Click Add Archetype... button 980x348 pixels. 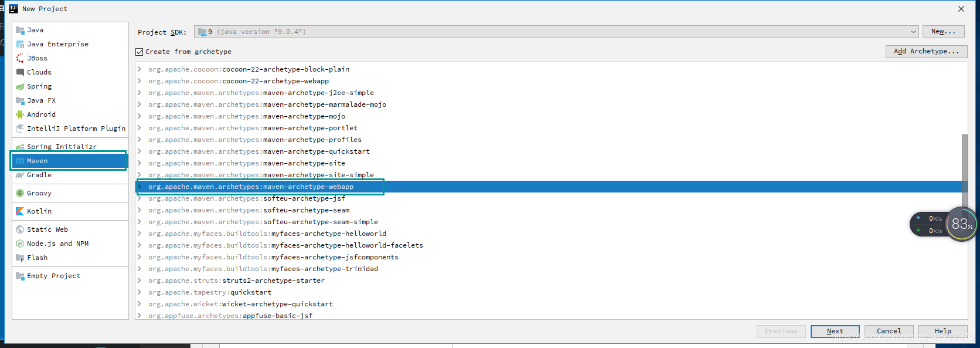(x=926, y=52)
